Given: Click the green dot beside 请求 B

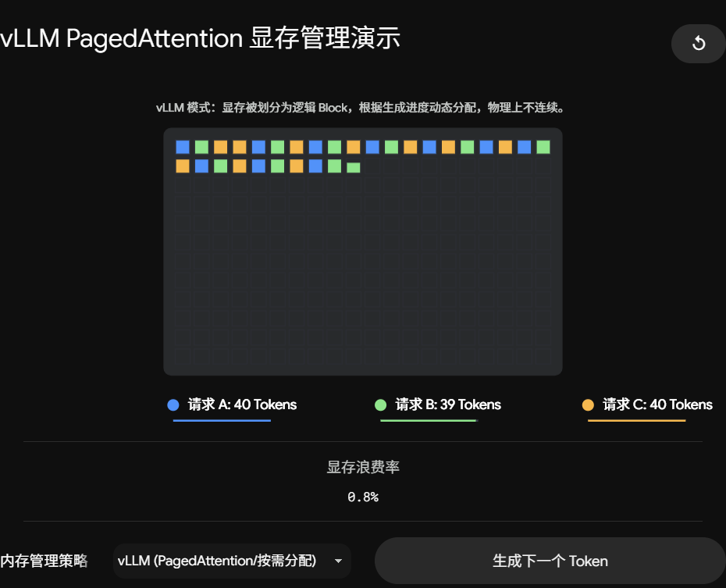Looking at the screenshot, I should tap(381, 405).
